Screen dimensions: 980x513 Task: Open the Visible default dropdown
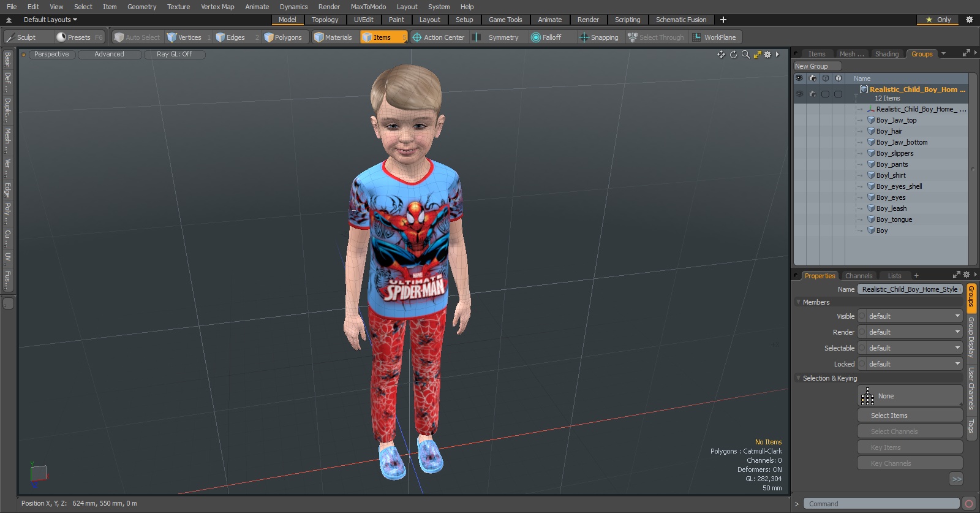pos(910,316)
